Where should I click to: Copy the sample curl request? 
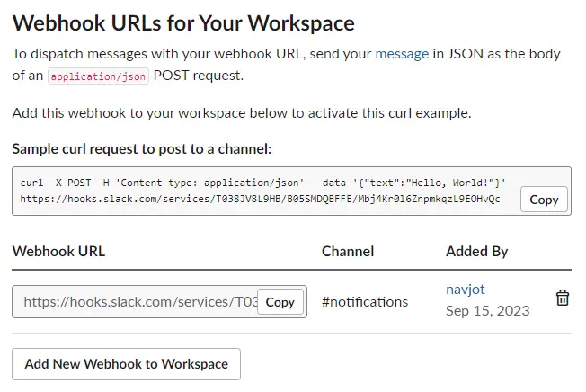coord(544,200)
